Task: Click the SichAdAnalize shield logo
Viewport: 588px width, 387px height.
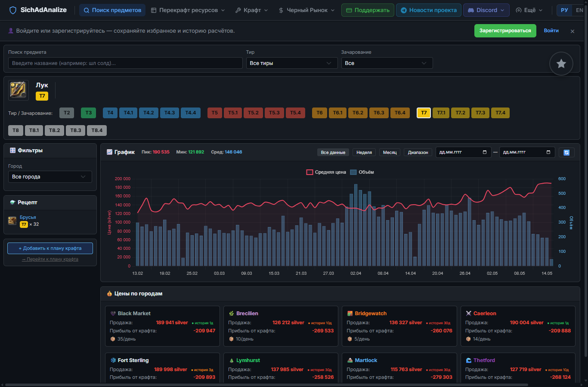Action: pos(13,10)
